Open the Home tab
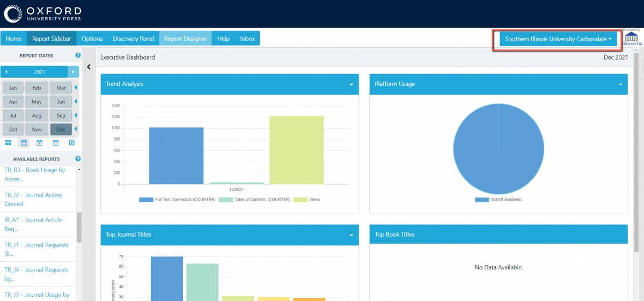Screen dimensions: 644x301 tap(14, 39)
